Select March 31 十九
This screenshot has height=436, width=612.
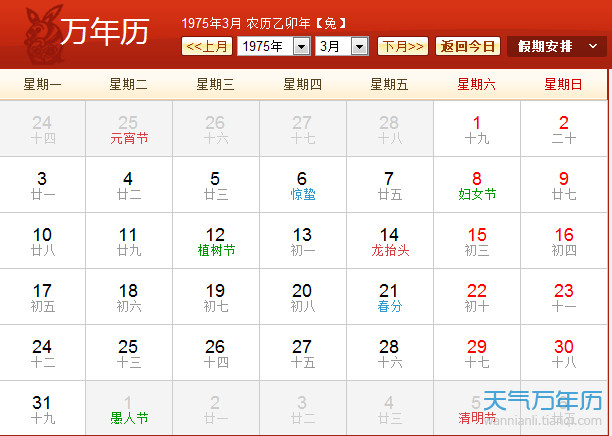(x=42, y=409)
